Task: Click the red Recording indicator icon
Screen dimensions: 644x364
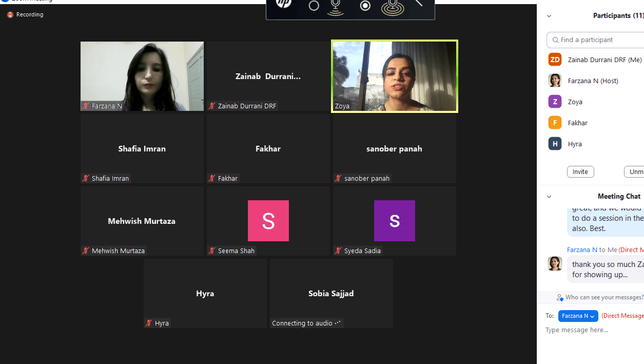Action: [10, 15]
